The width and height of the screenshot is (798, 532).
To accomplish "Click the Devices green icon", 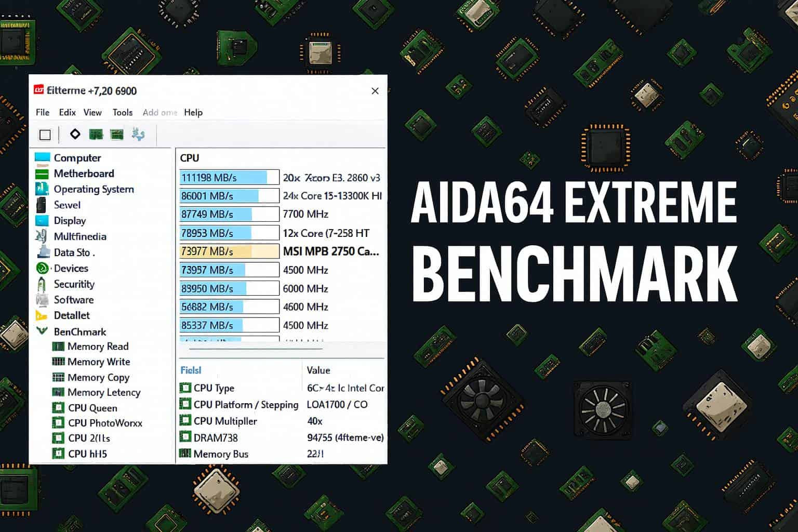I will (x=42, y=268).
